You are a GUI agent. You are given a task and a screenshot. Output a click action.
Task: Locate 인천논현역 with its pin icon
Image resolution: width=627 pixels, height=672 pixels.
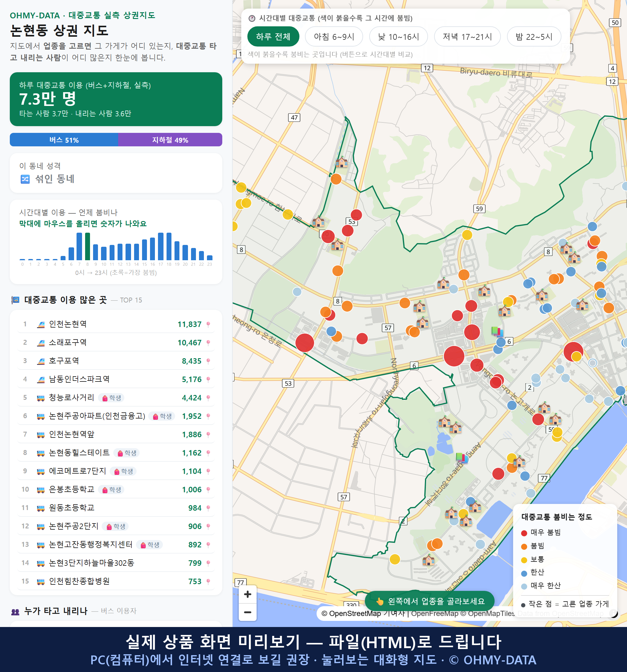tap(208, 325)
